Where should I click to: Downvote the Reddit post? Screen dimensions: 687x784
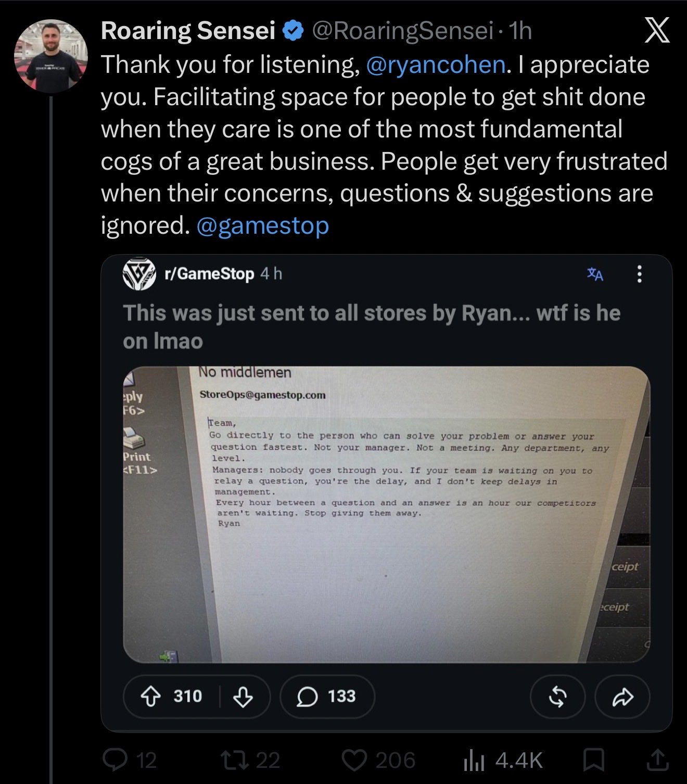(243, 697)
